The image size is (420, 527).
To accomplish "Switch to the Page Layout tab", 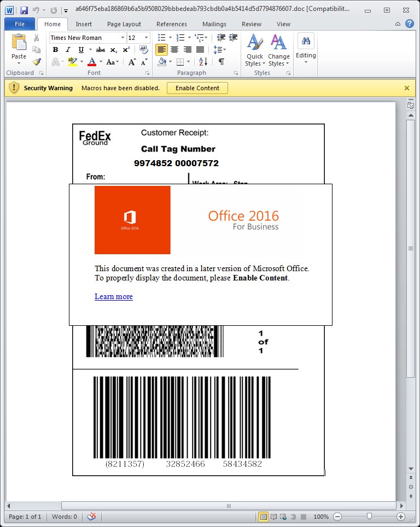I will tap(124, 24).
